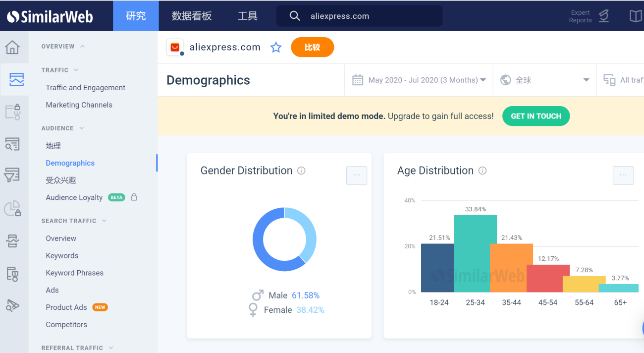Toggle the star to favorite aliexpress.com

(276, 47)
